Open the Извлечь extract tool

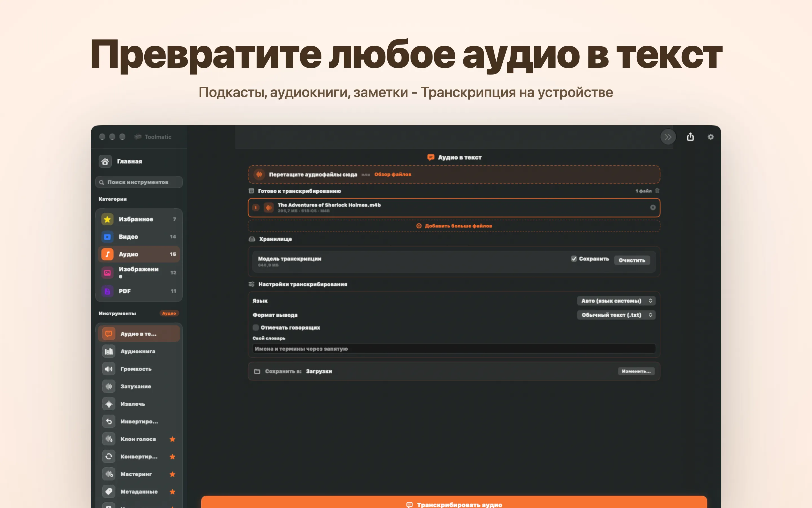[139, 404]
